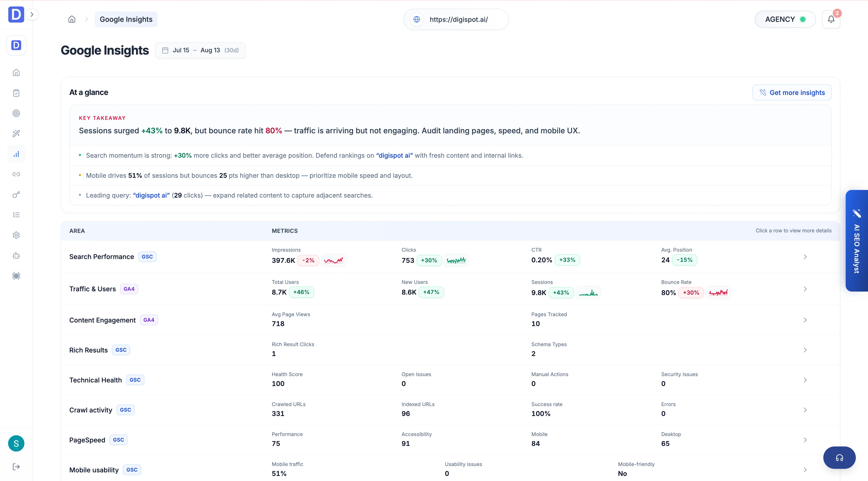Expand Crawl activity row chevron
Image resolution: width=868 pixels, height=481 pixels.
tap(805, 410)
